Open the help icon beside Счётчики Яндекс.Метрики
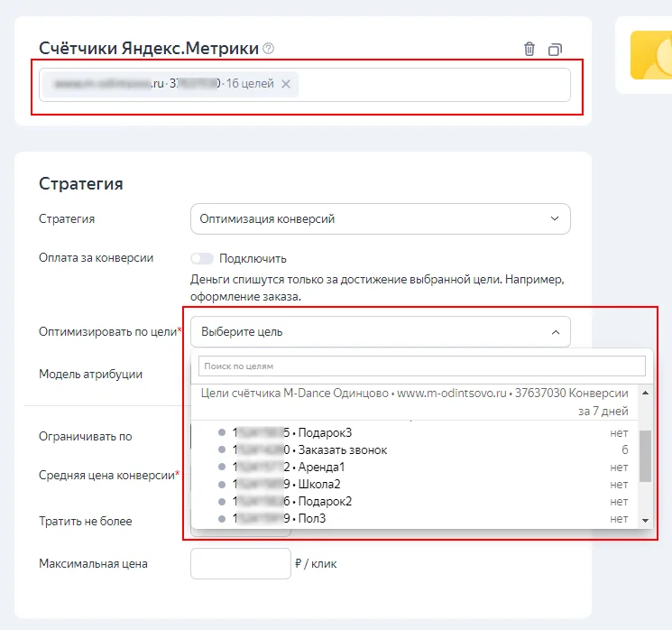 [x=268, y=49]
